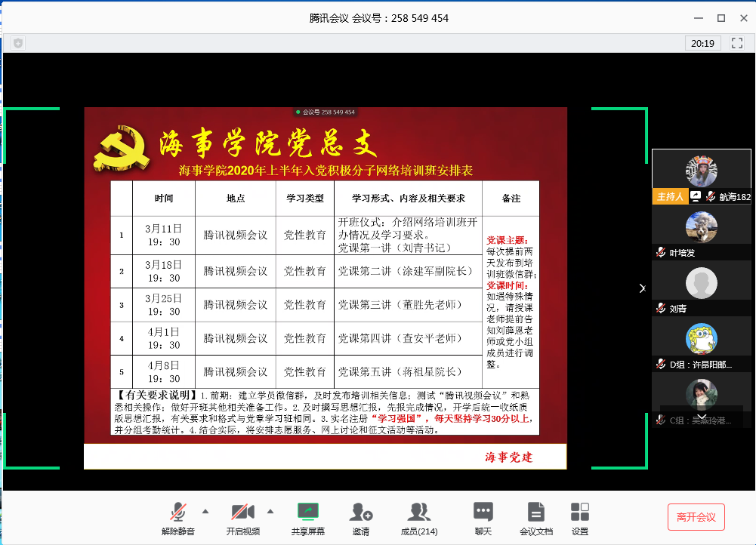This screenshot has width=756, height=545.
Task: Click the 学习类型 column header
Action: click(x=304, y=198)
